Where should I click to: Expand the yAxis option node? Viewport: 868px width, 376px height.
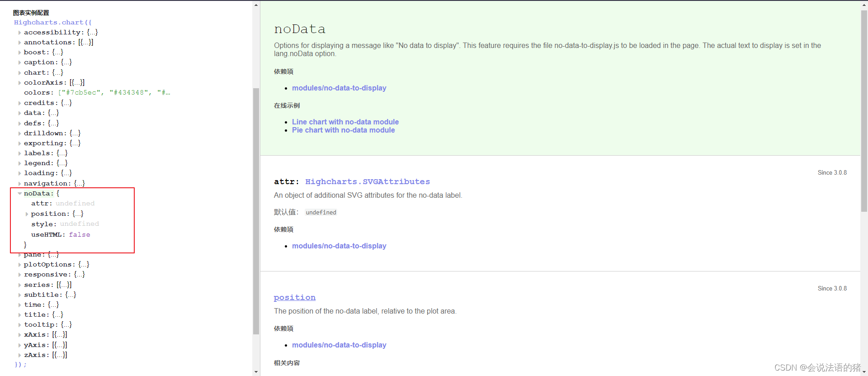point(19,345)
